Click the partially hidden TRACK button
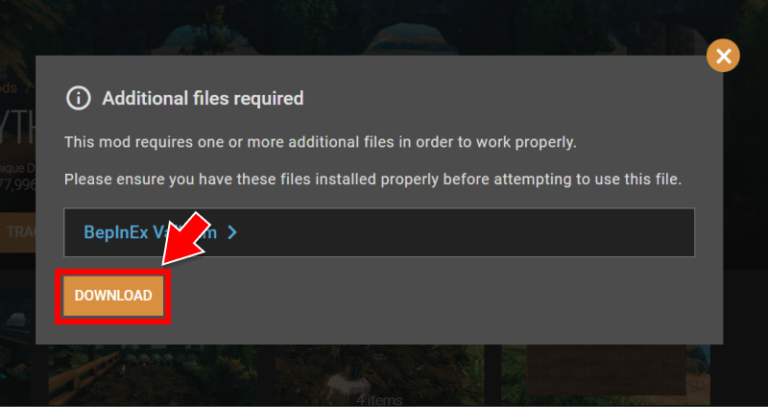The height and width of the screenshot is (407, 768). [18, 232]
